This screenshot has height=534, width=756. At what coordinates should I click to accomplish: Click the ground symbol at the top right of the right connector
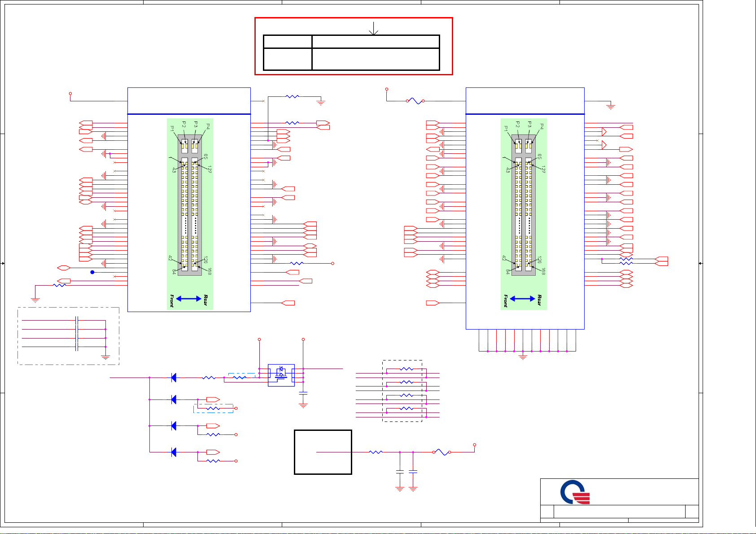[610, 107]
